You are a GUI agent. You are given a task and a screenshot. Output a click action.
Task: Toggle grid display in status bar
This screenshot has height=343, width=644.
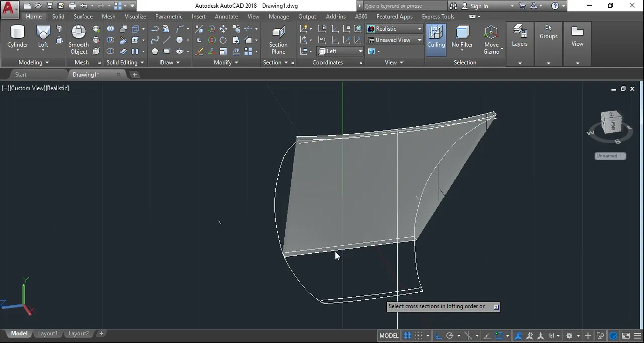tap(408, 336)
